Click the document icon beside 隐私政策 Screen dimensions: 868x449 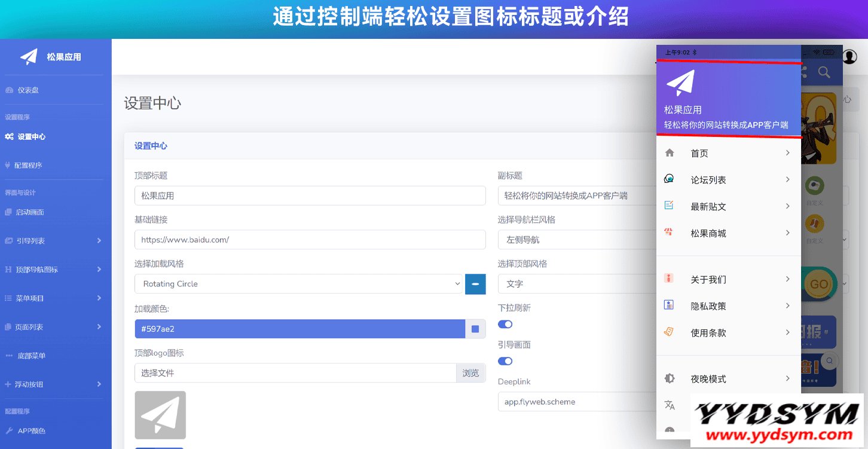669,305
